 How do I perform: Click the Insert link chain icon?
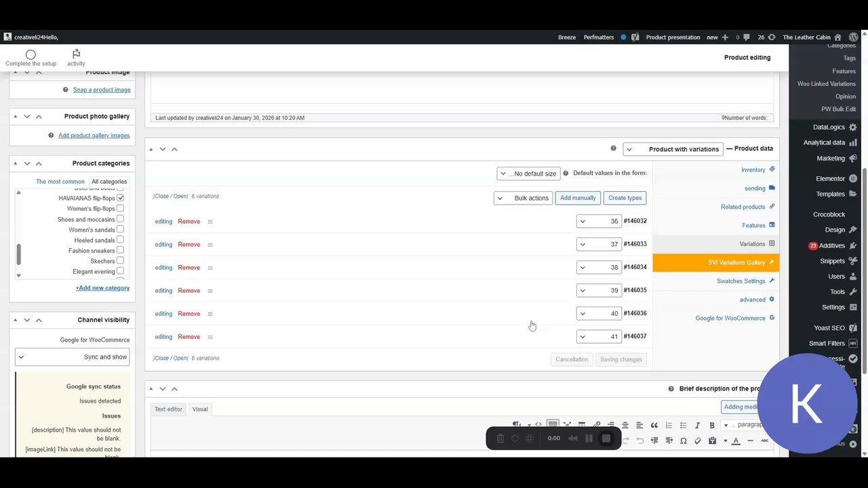pos(597,425)
